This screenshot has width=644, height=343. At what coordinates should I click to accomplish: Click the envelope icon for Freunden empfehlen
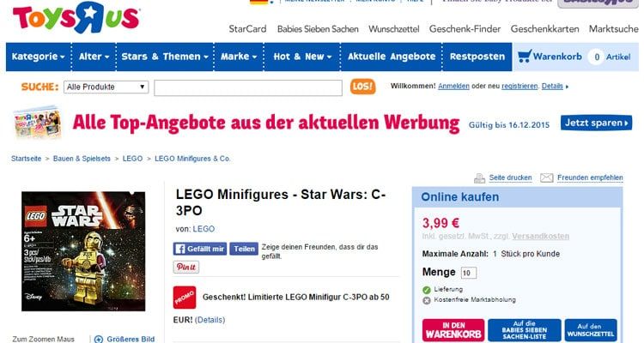click(x=546, y=178)
